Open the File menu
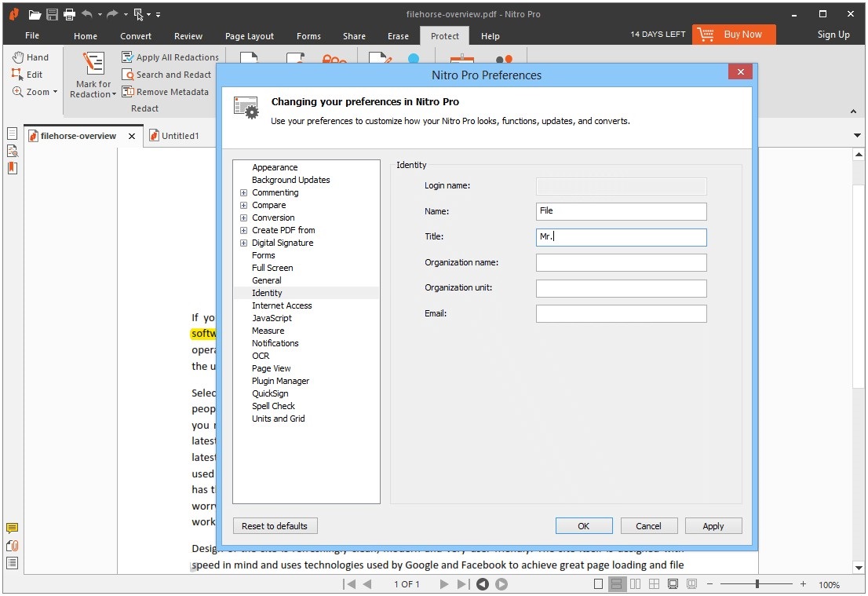This screenshot has height=596, width=868. [32, 35]
